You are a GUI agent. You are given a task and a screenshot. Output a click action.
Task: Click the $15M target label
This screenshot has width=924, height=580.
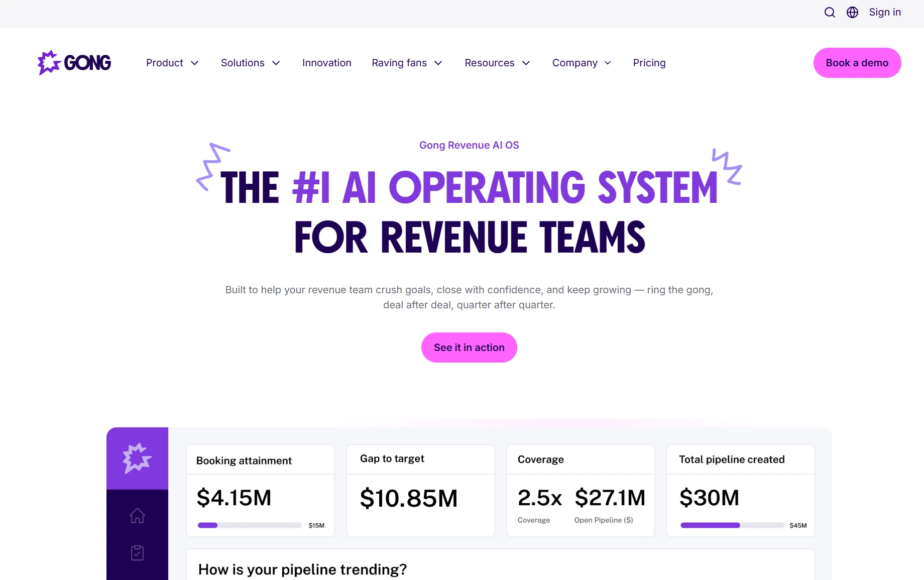click(316, 525)
